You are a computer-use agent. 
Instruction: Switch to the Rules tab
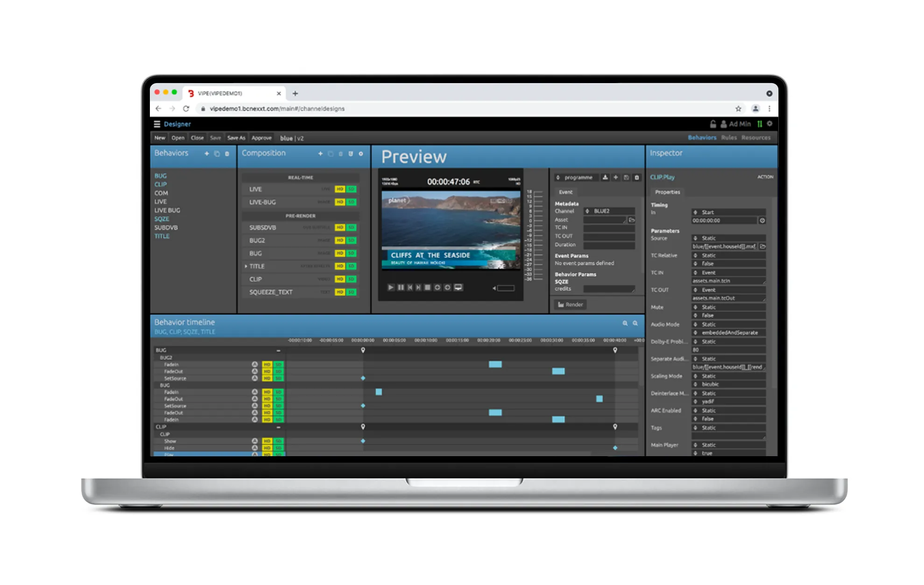point(728,138)
